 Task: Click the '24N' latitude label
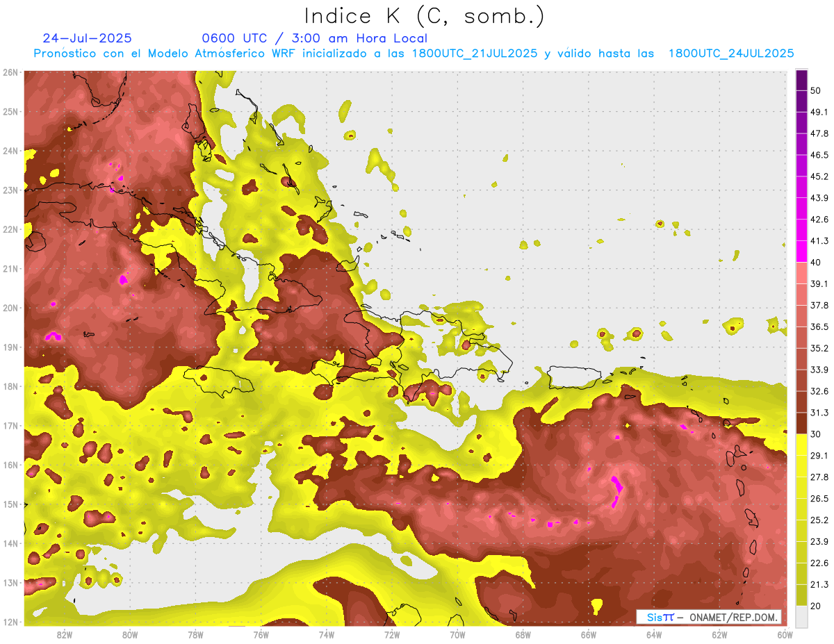[10, 151]
